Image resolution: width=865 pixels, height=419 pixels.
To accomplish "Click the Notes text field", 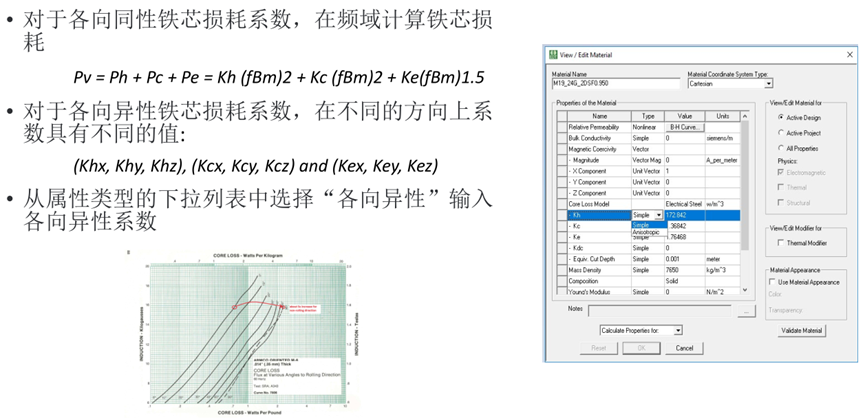I will (660, 311).
